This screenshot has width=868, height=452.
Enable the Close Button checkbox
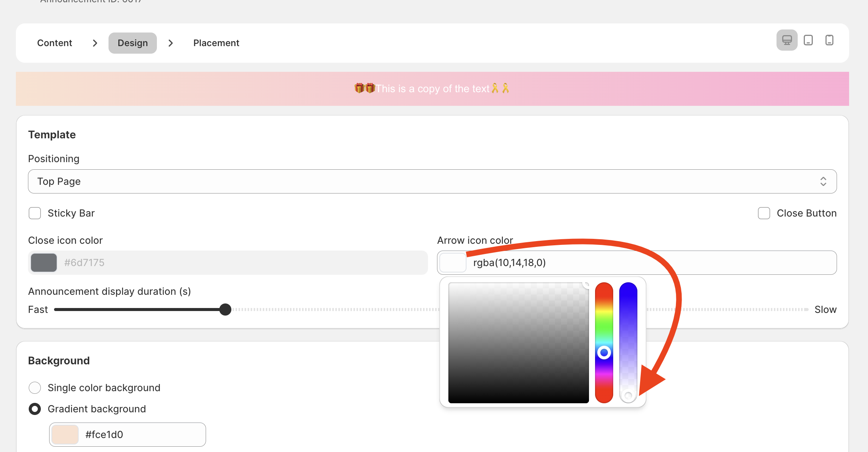click(x=764, y=213)
